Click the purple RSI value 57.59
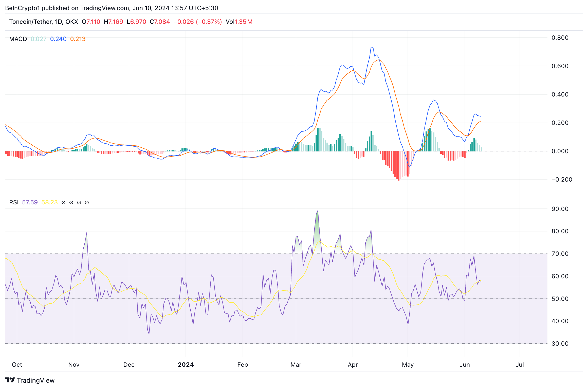588x389 pixels. pos(30,202)
